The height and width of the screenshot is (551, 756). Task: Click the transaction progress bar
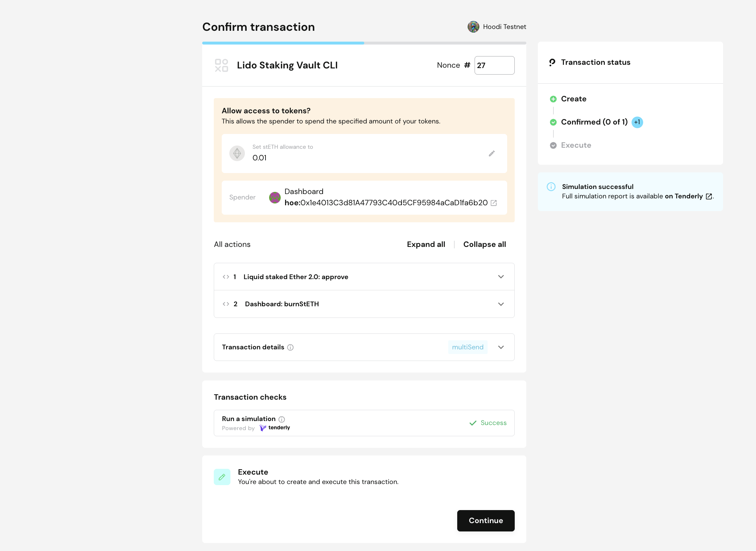pos(364,43)
